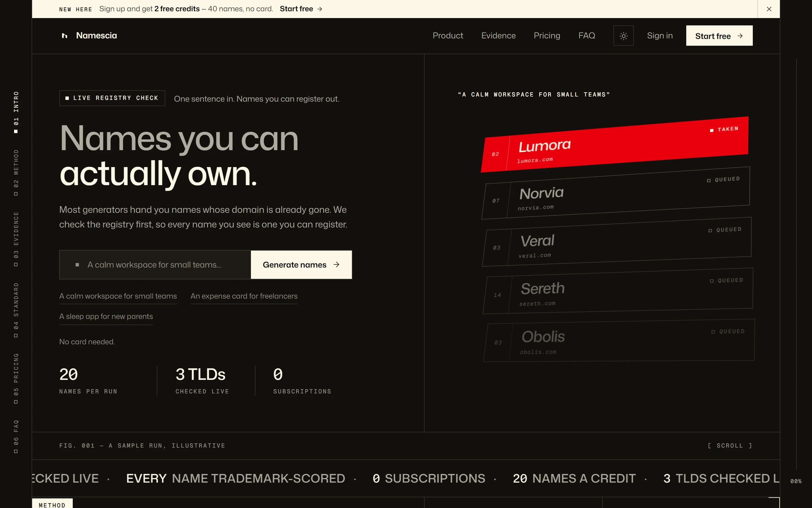Jump to 03 EVIDENCE in side rail
The height and width of the screenshot is (508, 812).
(x=16, y=239)
